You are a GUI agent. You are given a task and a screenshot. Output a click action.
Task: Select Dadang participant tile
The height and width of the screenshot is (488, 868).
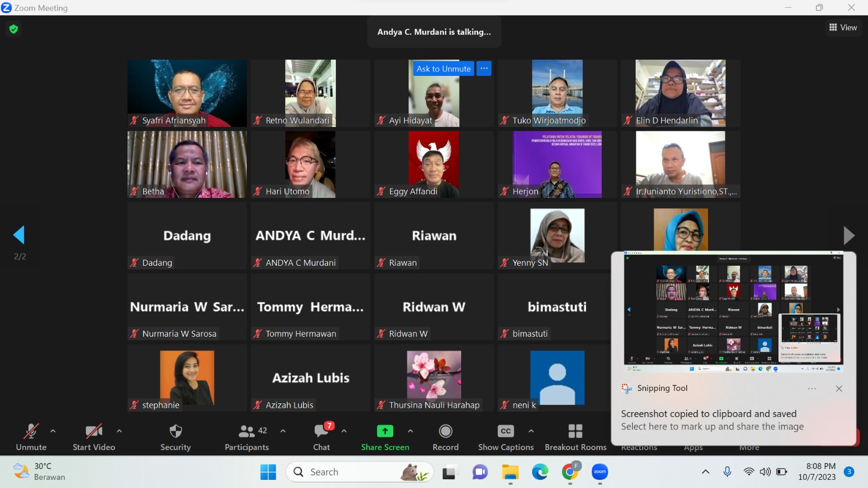point(187,235)
